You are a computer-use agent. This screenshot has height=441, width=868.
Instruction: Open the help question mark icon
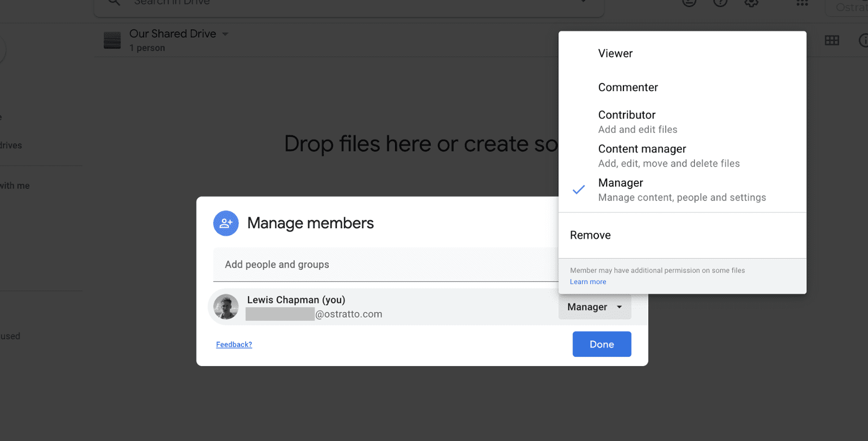point(720,3)
